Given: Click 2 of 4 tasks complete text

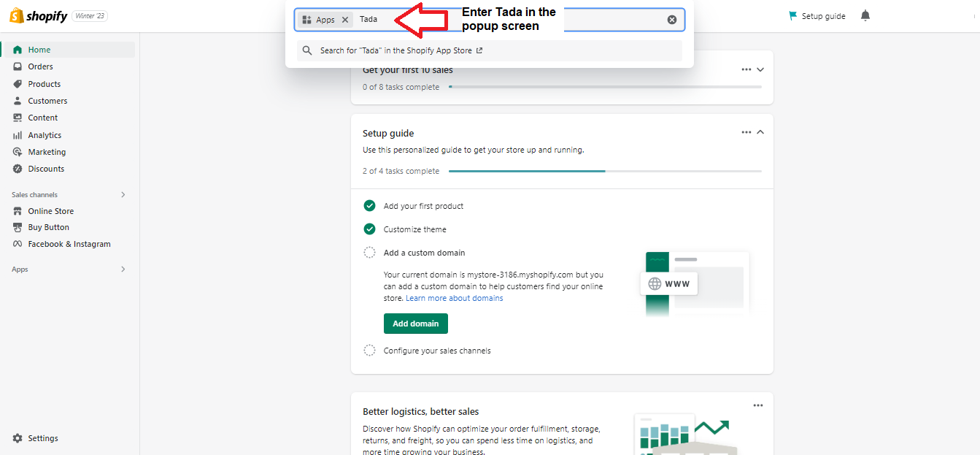Looking at the screenshot, I should 401,171.
